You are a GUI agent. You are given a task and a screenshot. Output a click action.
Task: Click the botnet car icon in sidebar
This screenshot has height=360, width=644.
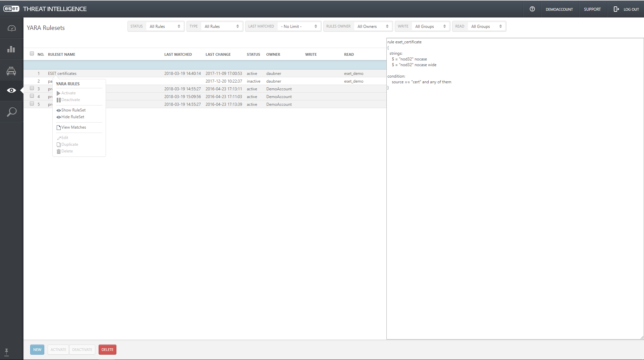pyautogui.click(x=11, y=71)
